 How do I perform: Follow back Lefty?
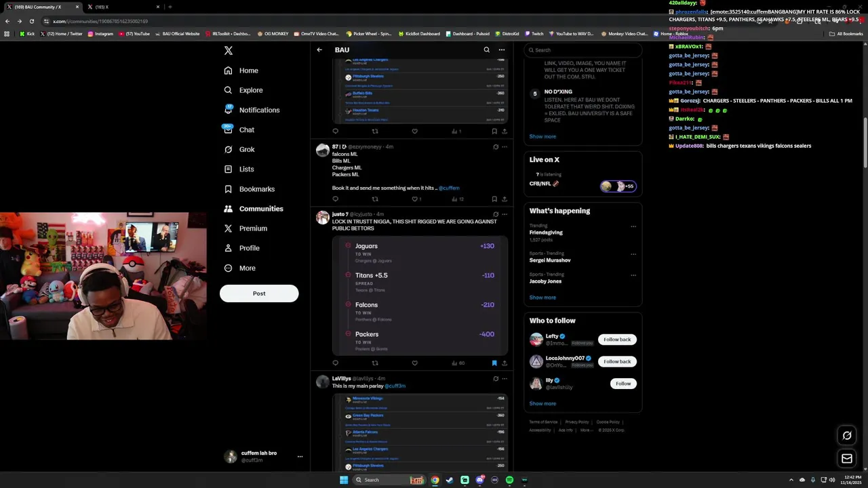click(617, 340)
